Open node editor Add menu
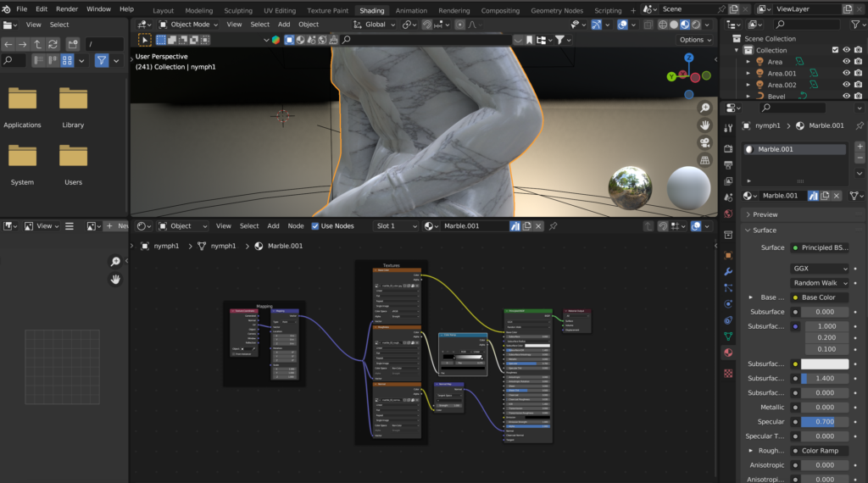Image resolution: width=868 pixels, height=483 pixels. coord(274,225)
